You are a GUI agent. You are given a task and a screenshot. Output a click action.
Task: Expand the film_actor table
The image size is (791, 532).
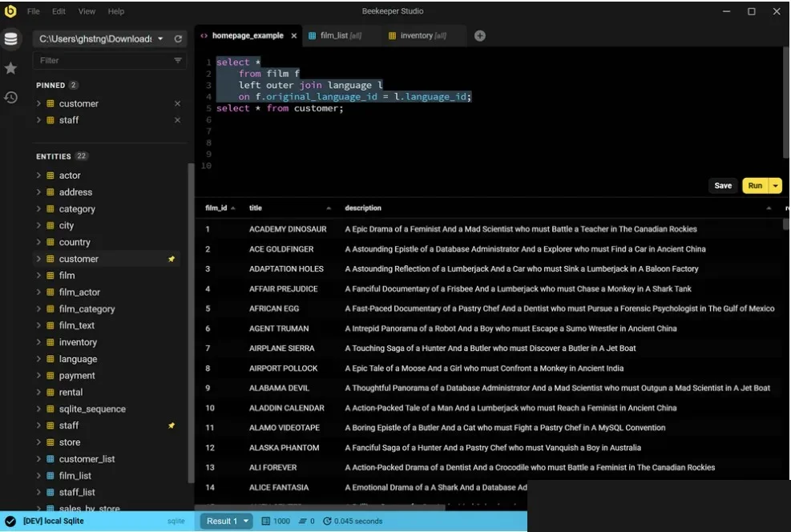click(38, 292)
